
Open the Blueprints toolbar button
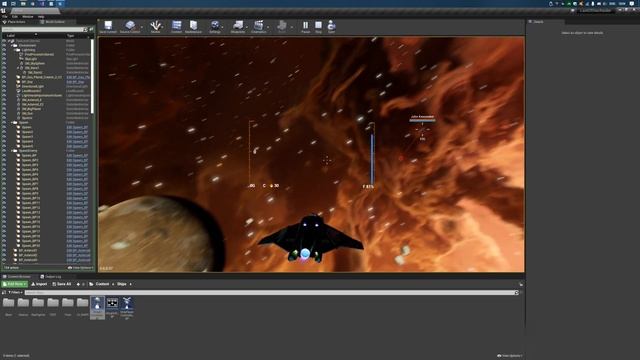pyautogui.click(x=238, y=27)
